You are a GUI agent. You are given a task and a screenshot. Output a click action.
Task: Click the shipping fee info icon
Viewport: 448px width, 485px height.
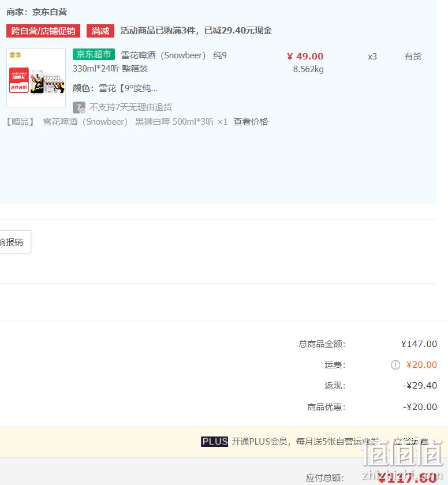395,365
